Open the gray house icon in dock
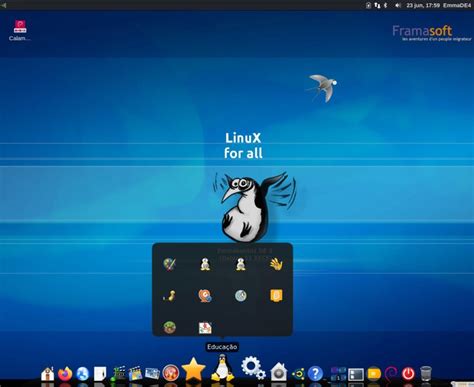Image resolution: width=474 pixels, height=387 pixels. point(279,372)
